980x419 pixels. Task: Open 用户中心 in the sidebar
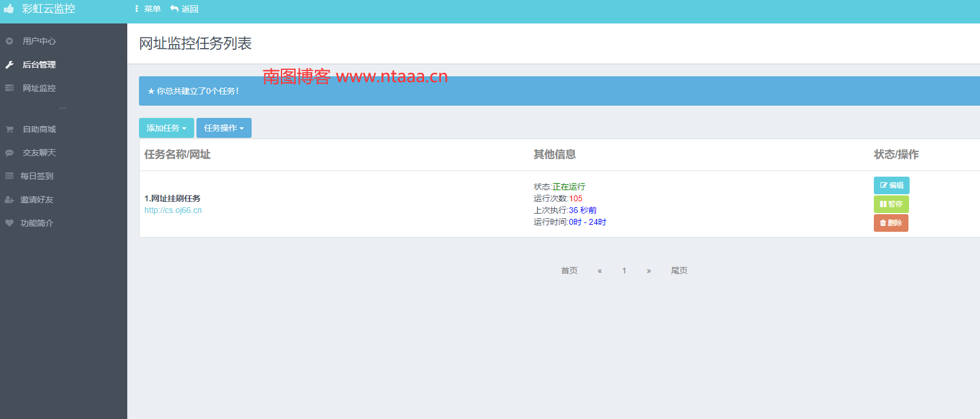[x=39, y=41]
